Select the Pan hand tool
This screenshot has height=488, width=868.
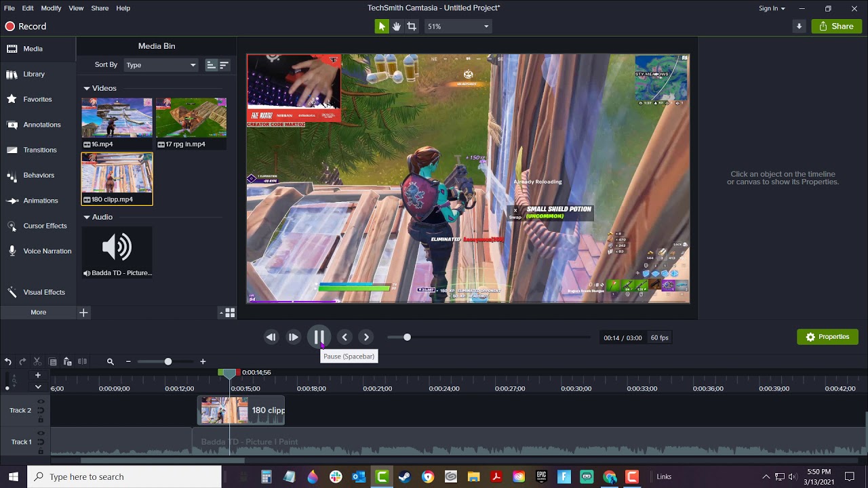tap(397, 26)
